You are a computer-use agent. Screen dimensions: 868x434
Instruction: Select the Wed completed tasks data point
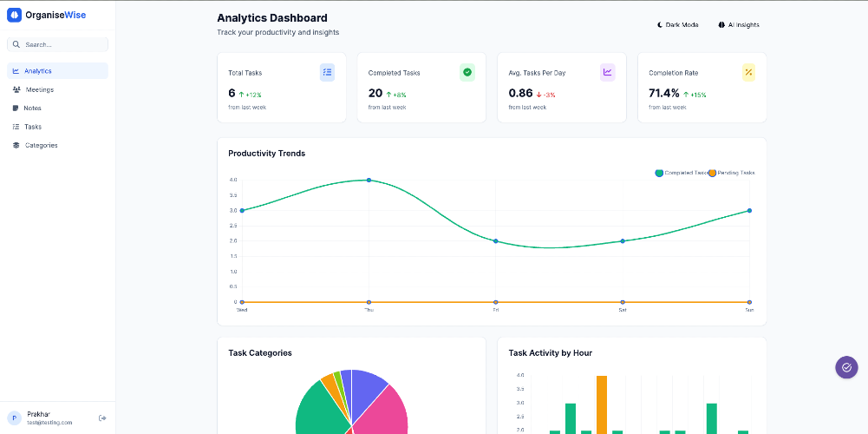tap(242, 211)
